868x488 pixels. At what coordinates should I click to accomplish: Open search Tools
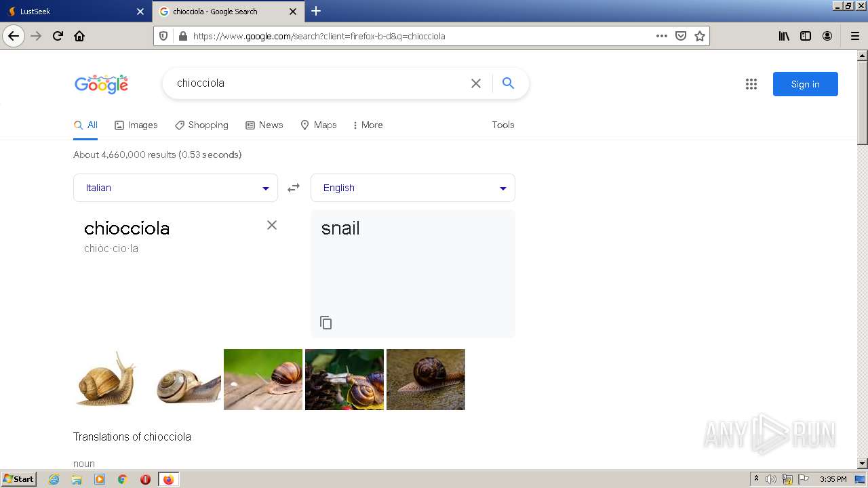point(503,125)
